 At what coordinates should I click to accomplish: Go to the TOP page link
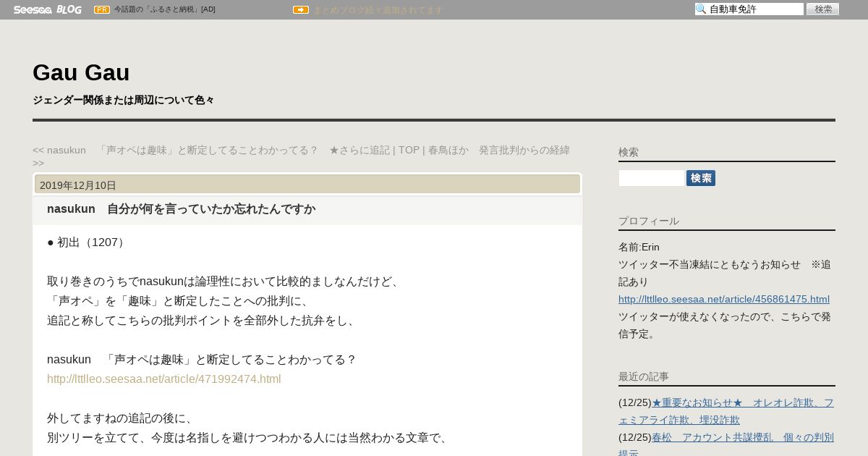(409, 150)
